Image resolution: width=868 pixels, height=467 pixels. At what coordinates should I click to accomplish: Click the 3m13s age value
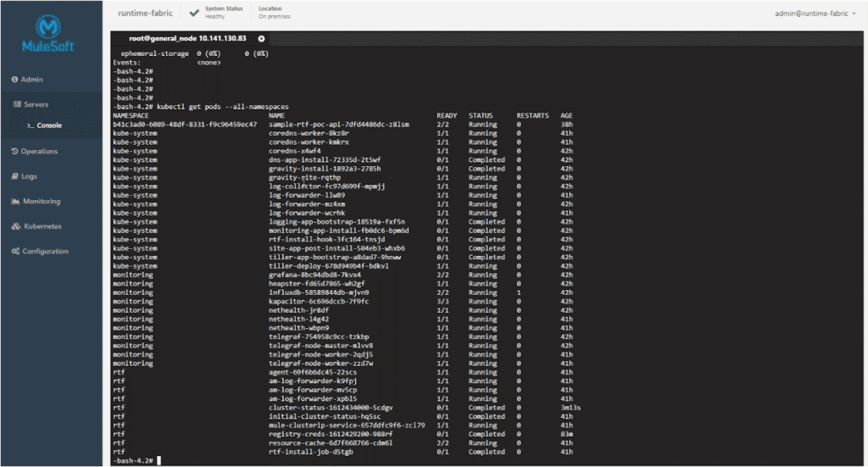pos(570,408)
